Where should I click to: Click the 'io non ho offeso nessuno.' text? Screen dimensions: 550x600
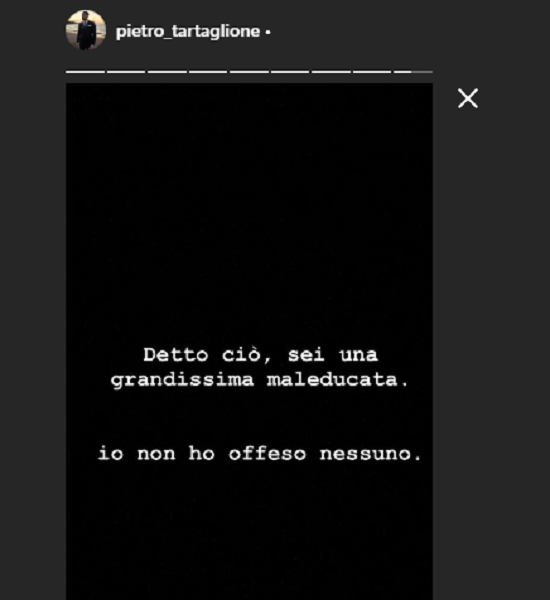260,454
